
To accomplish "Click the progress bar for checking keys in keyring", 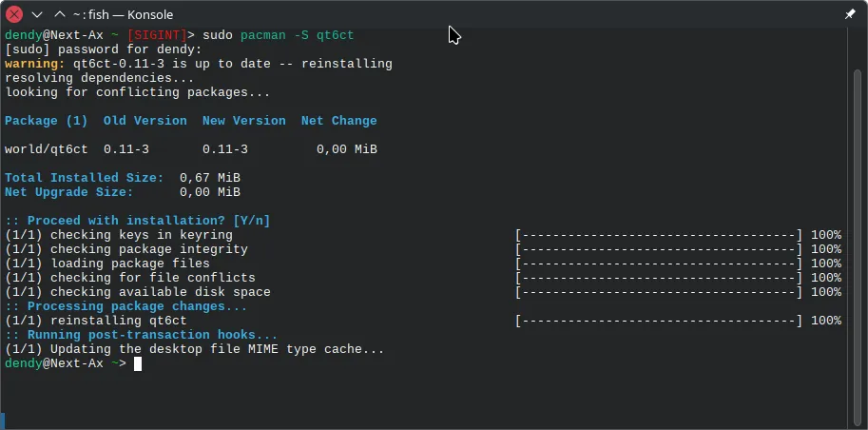I will [659, 235].
